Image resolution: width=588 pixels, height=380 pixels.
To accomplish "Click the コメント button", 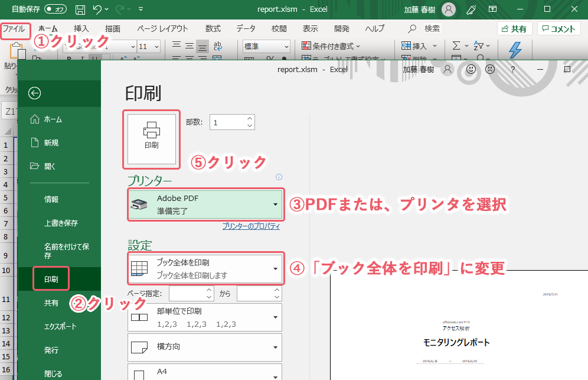I will (558, 29).
